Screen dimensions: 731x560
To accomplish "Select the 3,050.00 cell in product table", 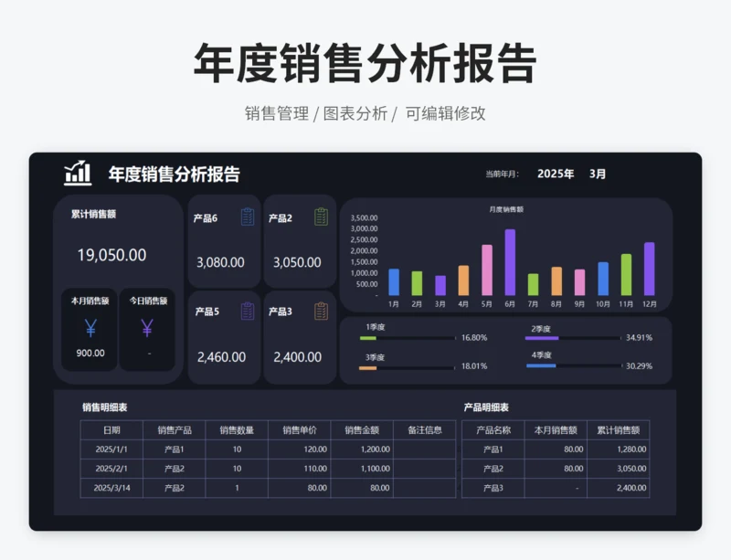I will click(619, 469).
